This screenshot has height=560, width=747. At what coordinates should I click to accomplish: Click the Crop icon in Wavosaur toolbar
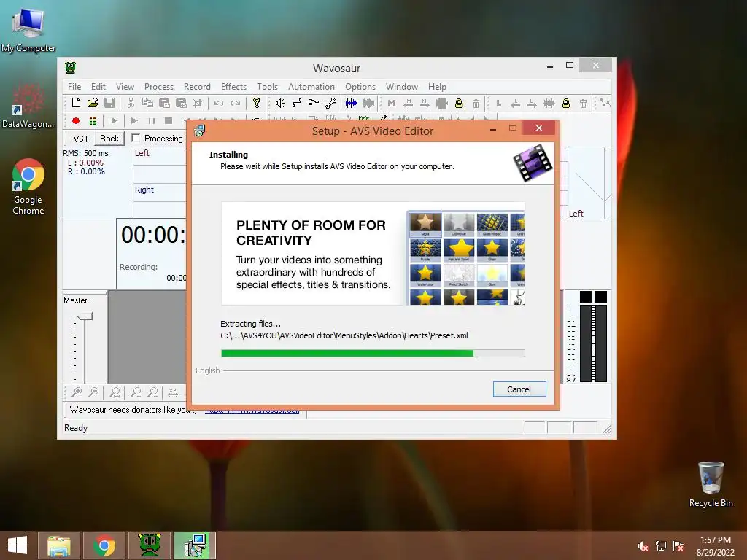tap(197, 103)
